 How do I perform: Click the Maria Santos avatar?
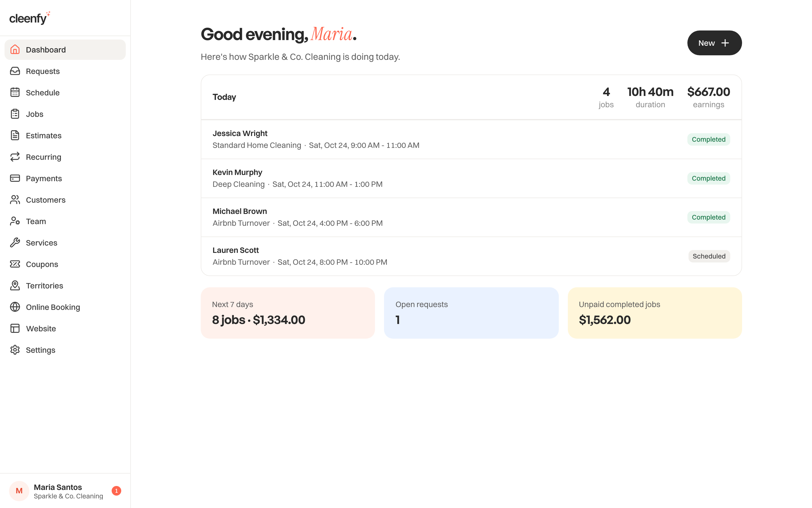coord(19,491)
